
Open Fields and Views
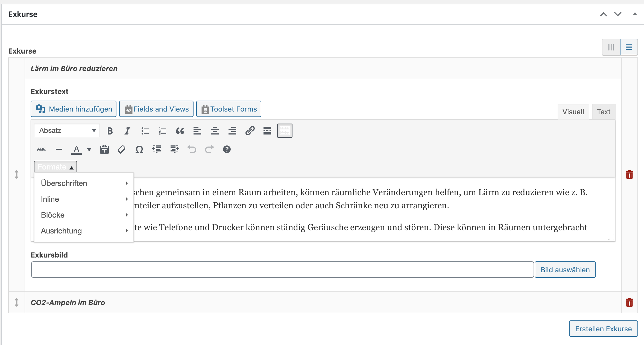click(156, 109)
